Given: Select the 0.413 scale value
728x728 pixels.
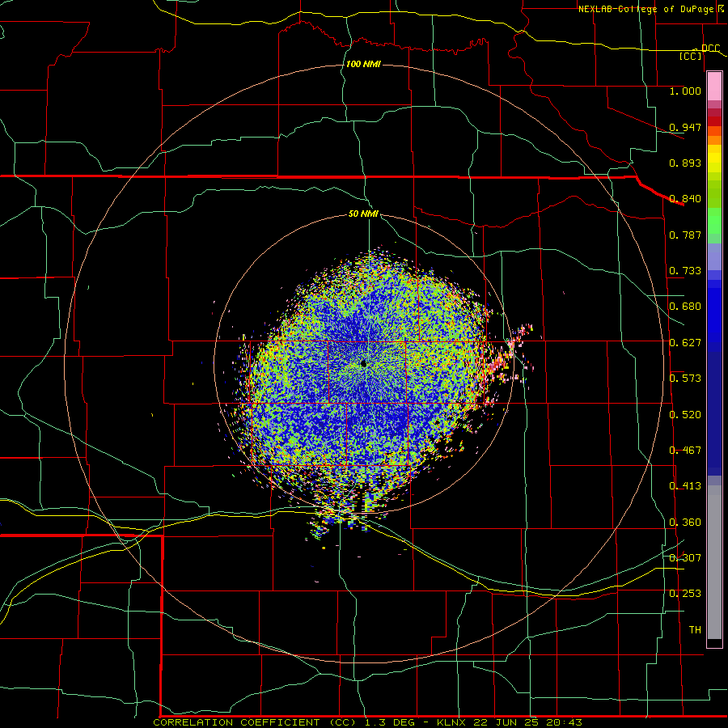Looking at the screenshot, I should (x=685, y=486).
